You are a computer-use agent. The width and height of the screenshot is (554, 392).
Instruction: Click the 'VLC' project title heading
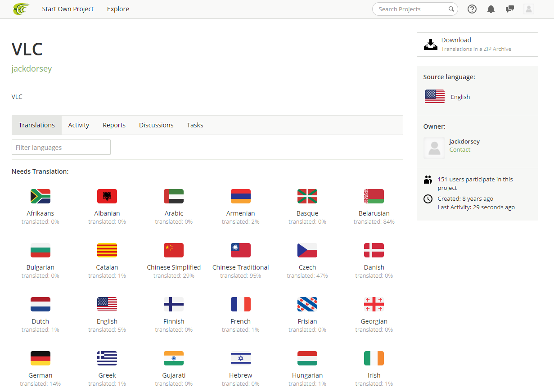tap(27, 49)
